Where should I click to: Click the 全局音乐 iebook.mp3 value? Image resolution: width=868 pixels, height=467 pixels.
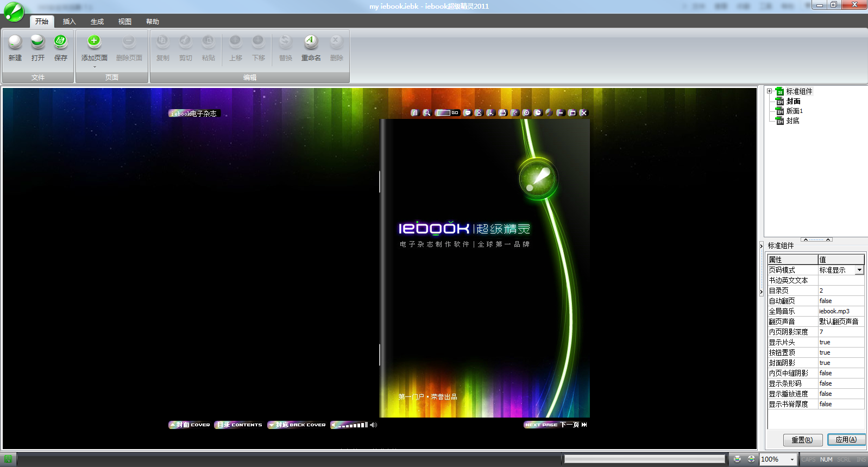(x=841, y=311)
